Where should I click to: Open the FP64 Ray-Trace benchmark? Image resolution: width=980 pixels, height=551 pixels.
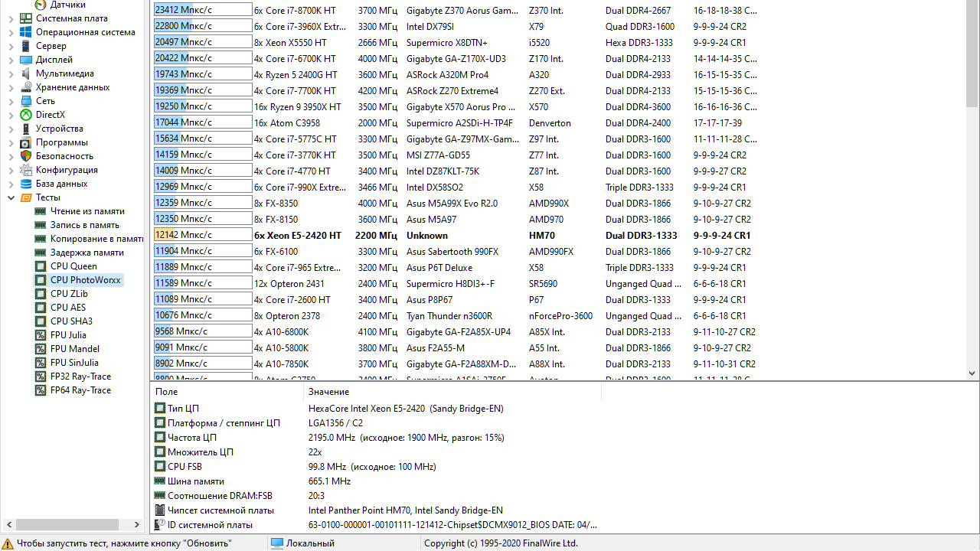(80, 390)
